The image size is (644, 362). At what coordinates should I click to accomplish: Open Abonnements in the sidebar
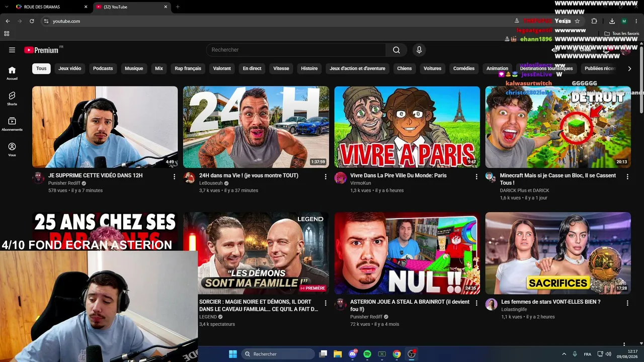(12, 124)
